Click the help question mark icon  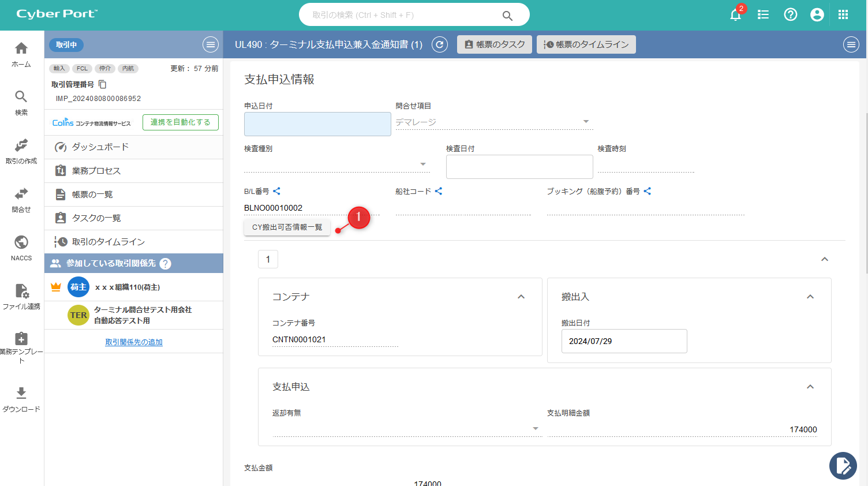[x=790, y=15]
